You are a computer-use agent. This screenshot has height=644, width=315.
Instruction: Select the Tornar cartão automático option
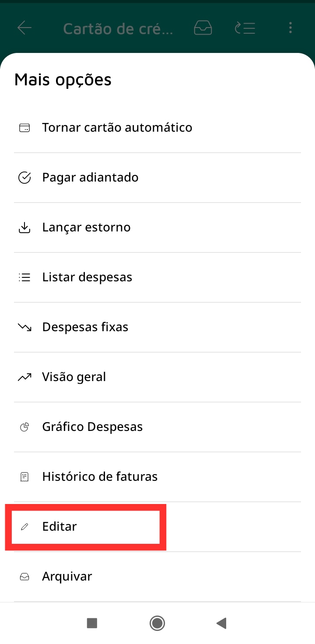point(157,128)
